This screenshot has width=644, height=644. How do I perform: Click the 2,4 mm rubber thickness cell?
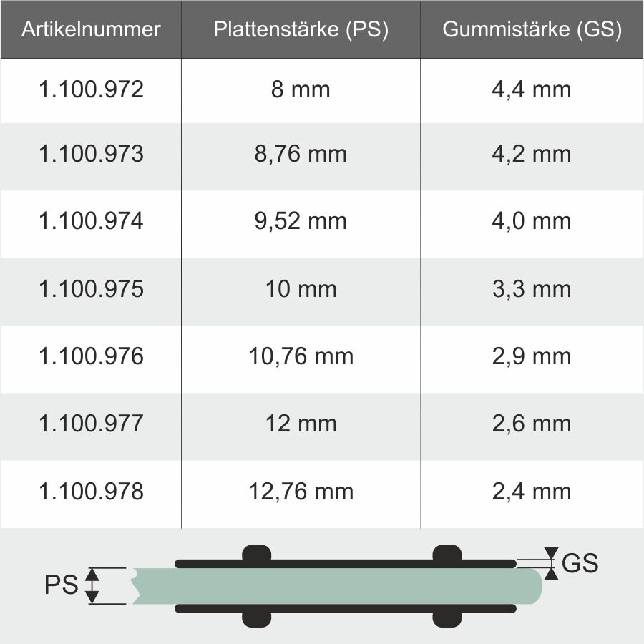[x=532, y=494]
